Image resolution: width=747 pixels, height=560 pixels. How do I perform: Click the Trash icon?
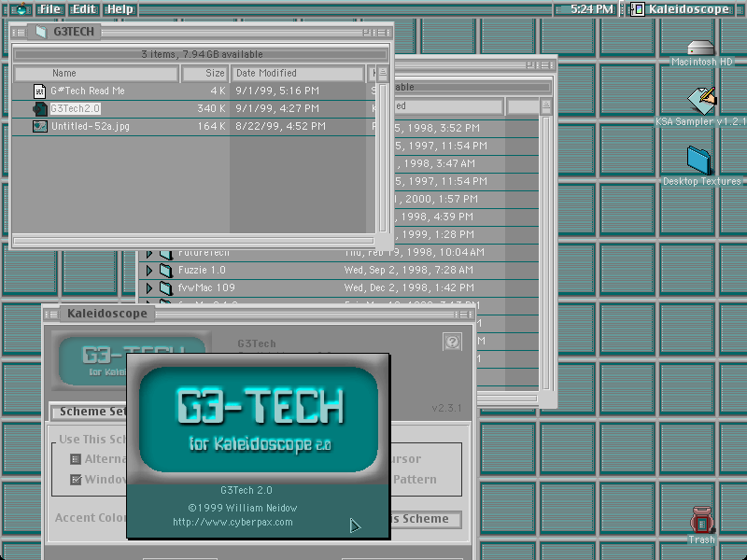click(702, 520)
